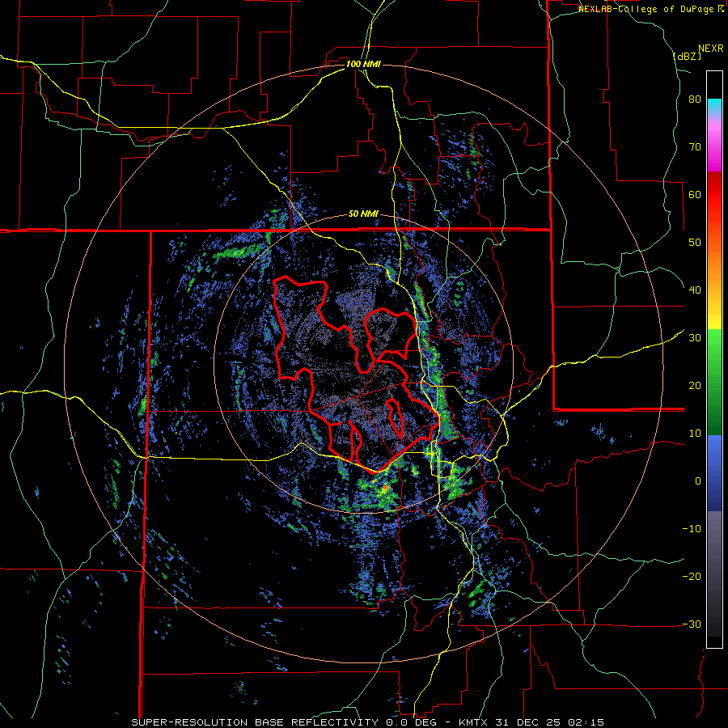Click the "SUPER-RESOLUTION BASE REFLECTIVITY" caption text
This screenshot has height=728, width=728.
255,722
